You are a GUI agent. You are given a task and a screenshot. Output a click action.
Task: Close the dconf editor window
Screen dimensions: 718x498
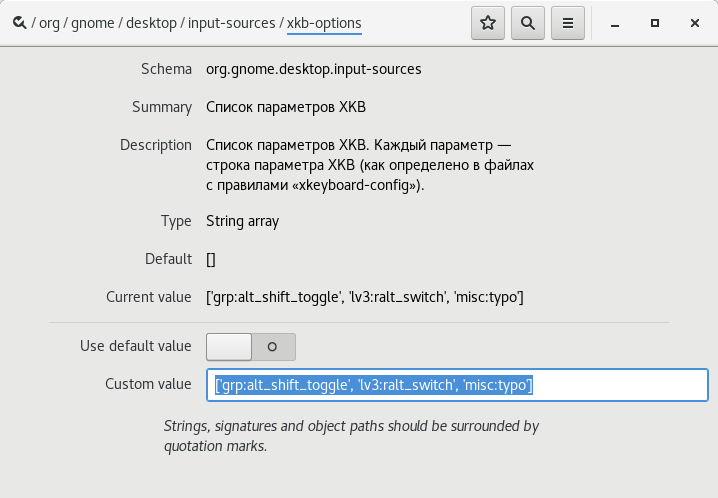pyautogui.click(x=695, y=23)
